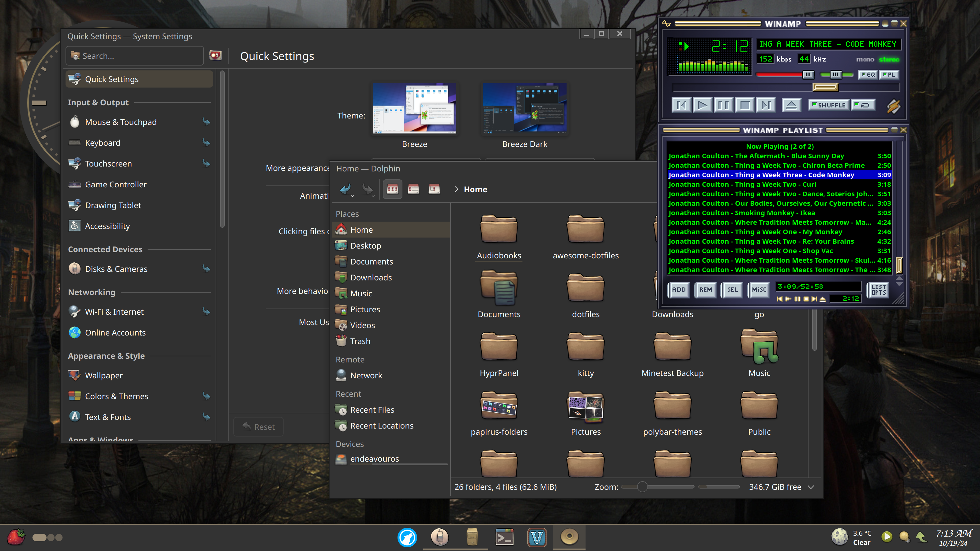Open the SEL menu in Winamp Playlist
Viewport: 980px width, 551px height.
732,290
